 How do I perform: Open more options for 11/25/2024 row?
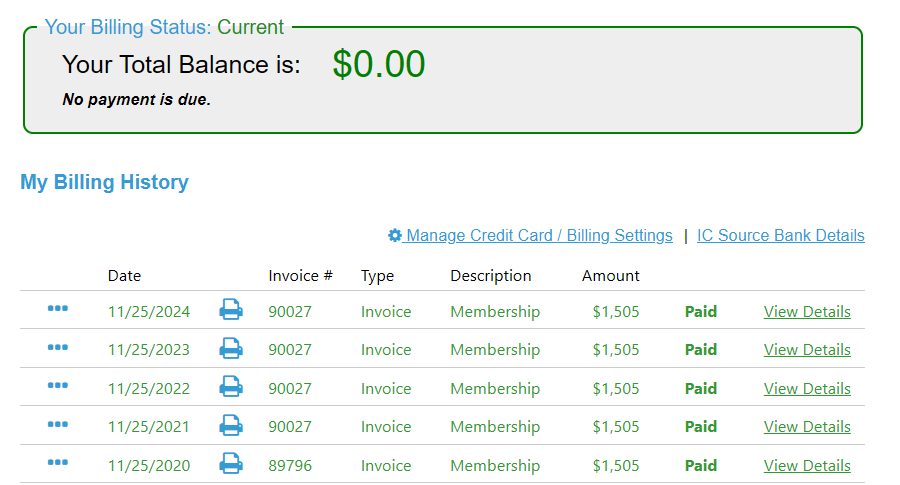click(x=58, y=308)
